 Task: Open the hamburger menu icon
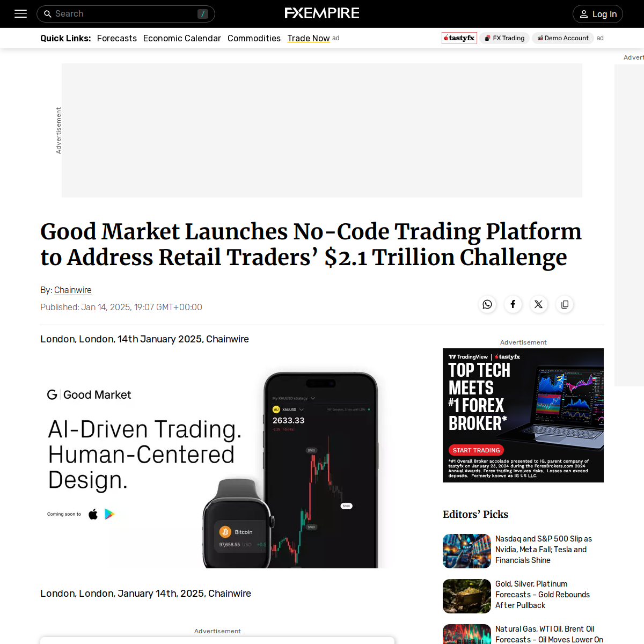click(x=20, y=14)
